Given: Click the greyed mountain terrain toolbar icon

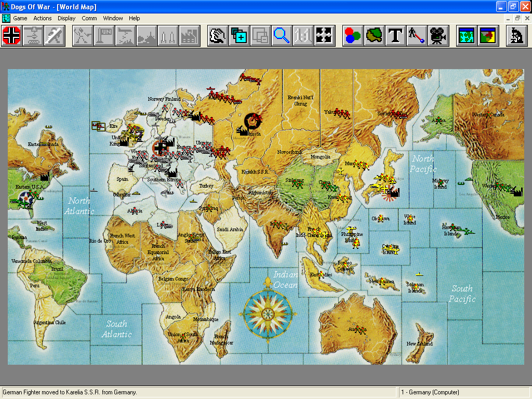Looking at the screenshot, I should (147, 36).
